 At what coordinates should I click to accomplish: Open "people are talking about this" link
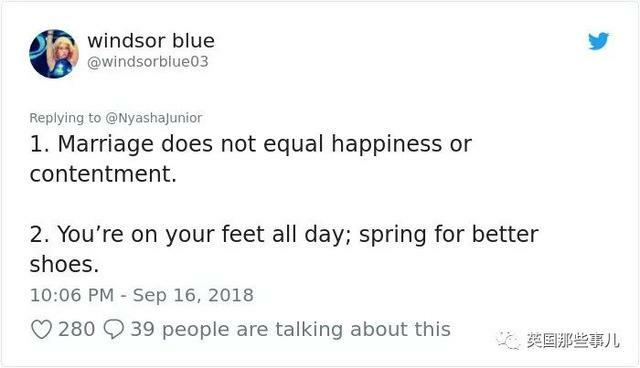coord(306,329)
